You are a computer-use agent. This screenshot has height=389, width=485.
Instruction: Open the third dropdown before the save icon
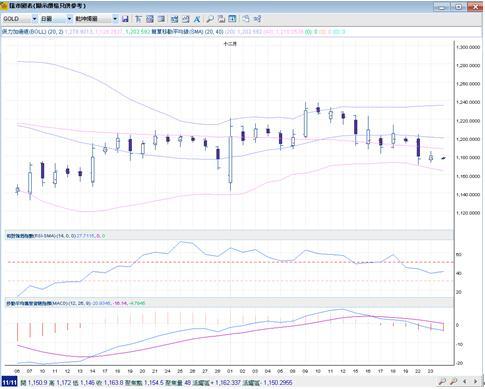click(x=115, y=19)
